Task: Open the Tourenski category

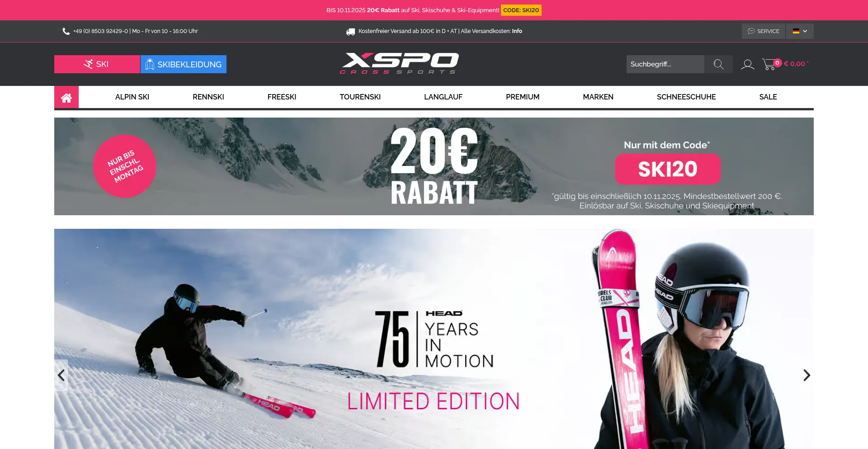Action: (x=360, y=97)
